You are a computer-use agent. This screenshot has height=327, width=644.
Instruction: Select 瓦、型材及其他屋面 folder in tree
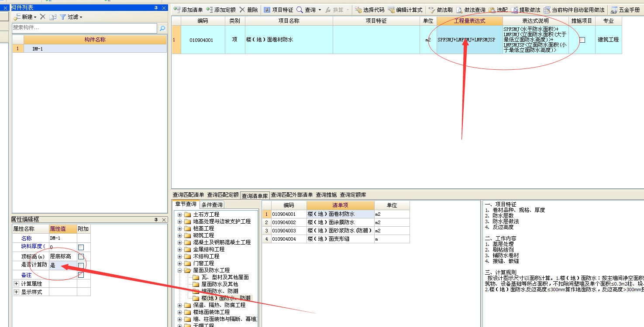tap(225, 277)
